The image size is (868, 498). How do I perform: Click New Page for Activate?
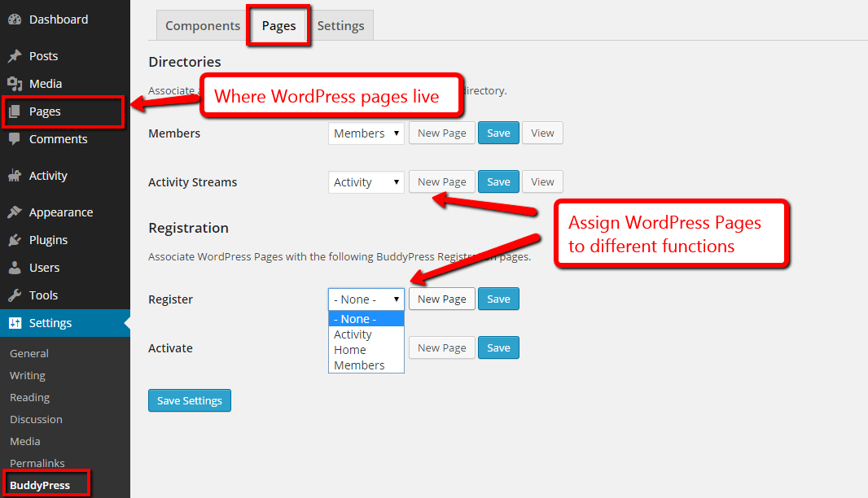442,347
